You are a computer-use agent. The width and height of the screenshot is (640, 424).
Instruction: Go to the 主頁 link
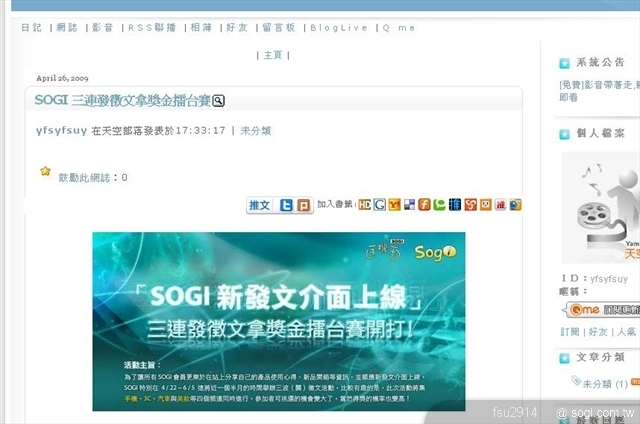(273, 55)
